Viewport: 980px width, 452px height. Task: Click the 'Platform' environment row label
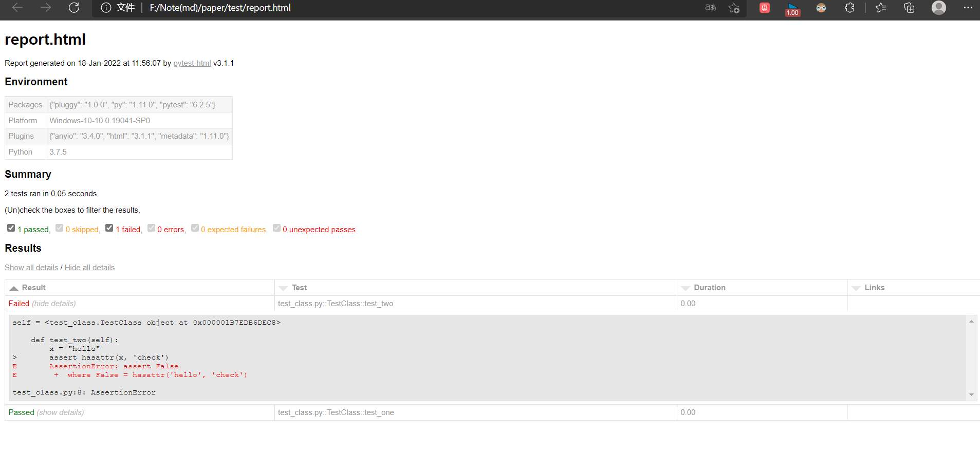tap(23, 121)
